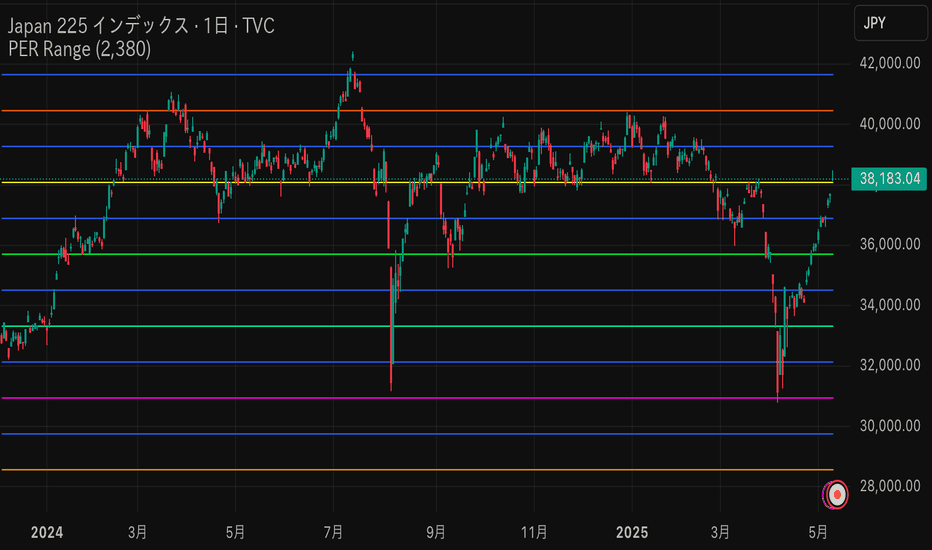Click the red circular event marker icon

point(837,495)
